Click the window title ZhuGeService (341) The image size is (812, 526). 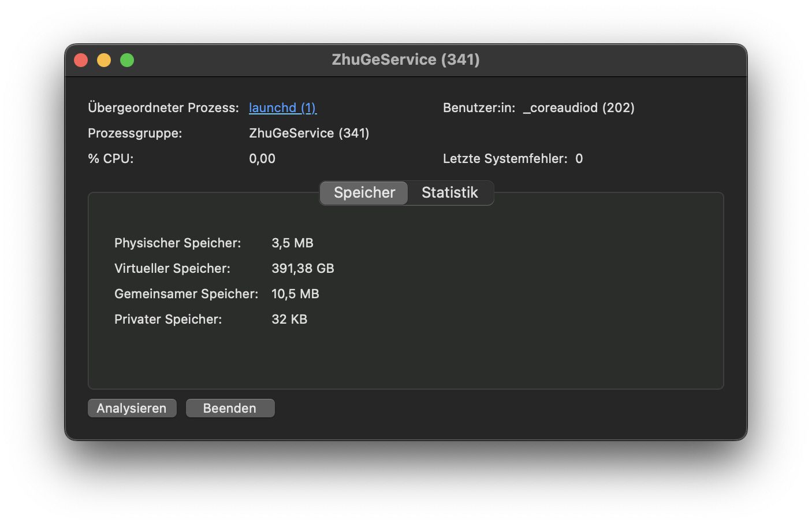[405, 60]
